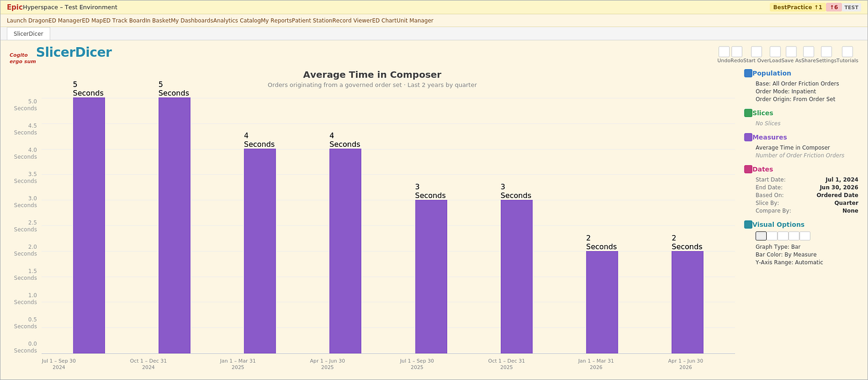This screenshot has height=380, width=868.
Task: Click the Start Over toolbar icon
Action: [757, 52]
